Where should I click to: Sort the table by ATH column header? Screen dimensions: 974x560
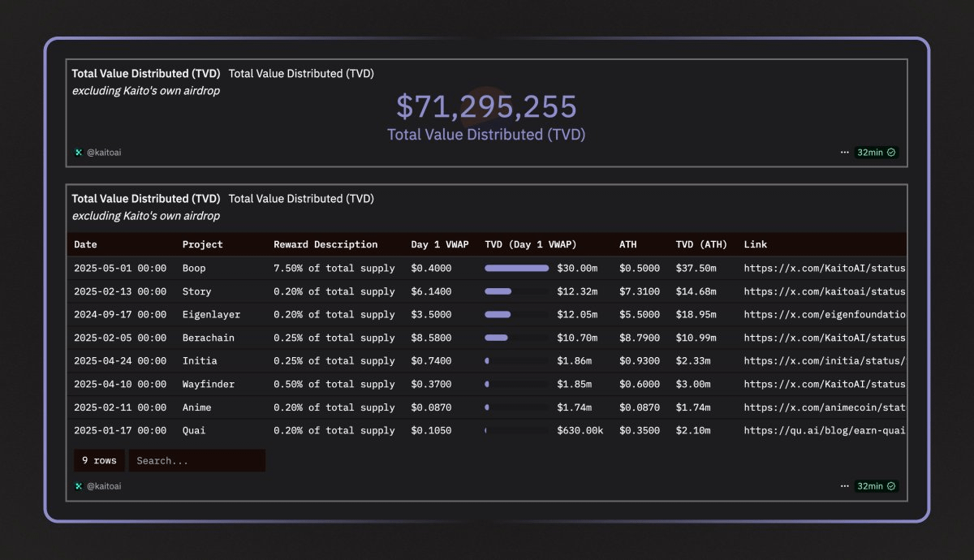tap(628, 244)
